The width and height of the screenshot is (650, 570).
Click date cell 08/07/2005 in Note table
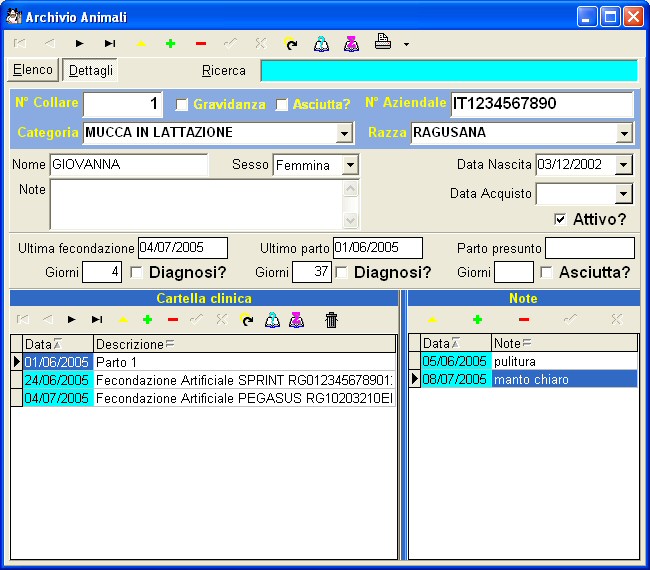tap(456, 379)
